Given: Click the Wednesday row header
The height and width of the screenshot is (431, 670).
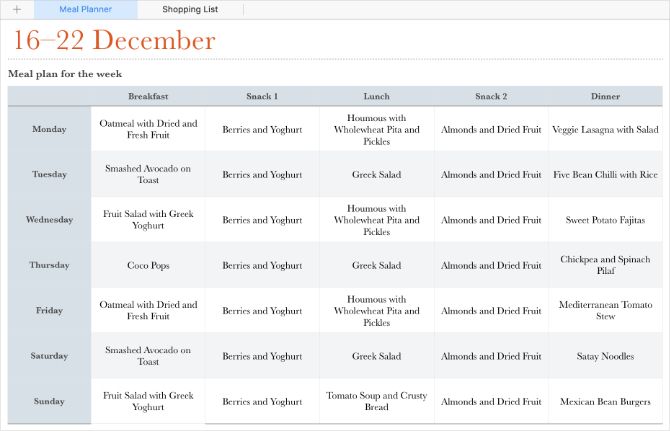Looking at the screenshot, I should coord(49,220).
